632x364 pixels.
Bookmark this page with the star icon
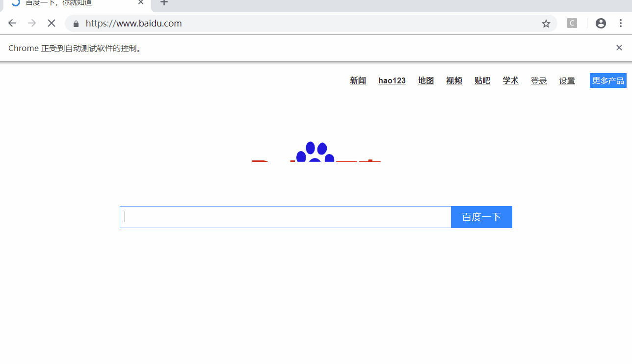(546, 24)
